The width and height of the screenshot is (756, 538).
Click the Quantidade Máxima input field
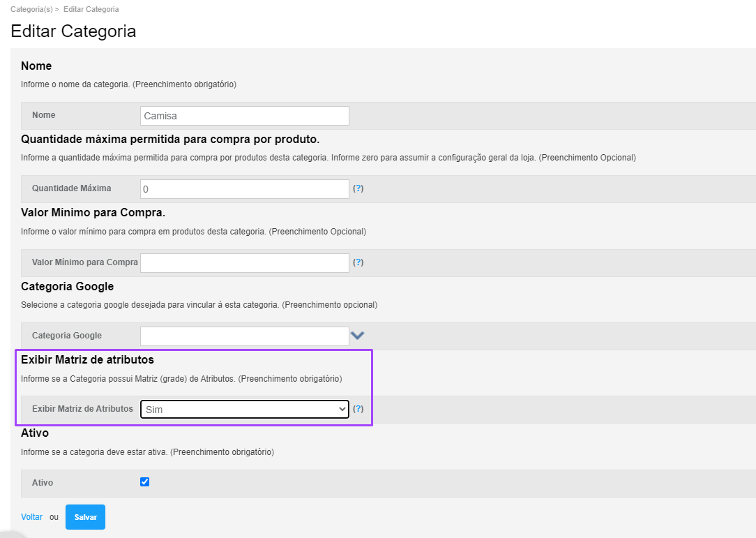[x=245, y=189]
